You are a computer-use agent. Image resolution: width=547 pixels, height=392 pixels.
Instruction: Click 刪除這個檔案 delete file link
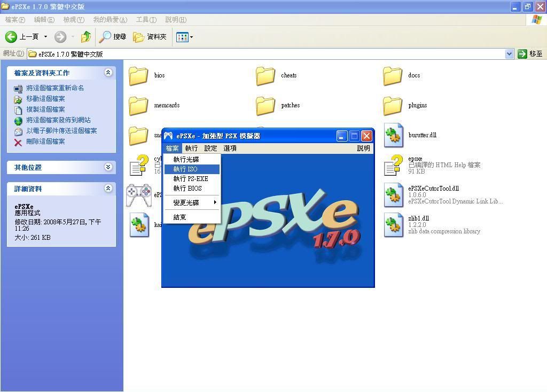click(46, 142)
